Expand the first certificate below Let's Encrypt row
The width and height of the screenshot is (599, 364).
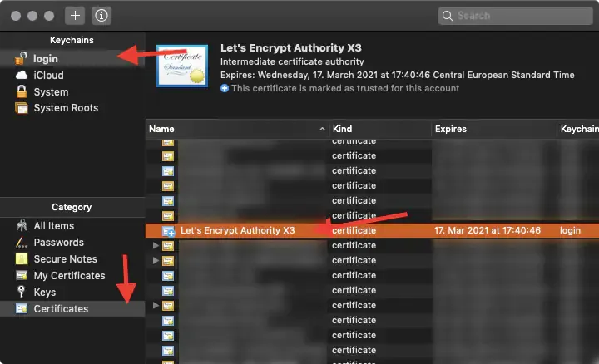(156, 245)
